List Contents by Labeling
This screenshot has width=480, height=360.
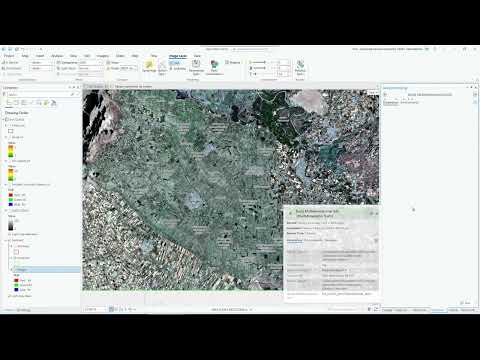46,103
